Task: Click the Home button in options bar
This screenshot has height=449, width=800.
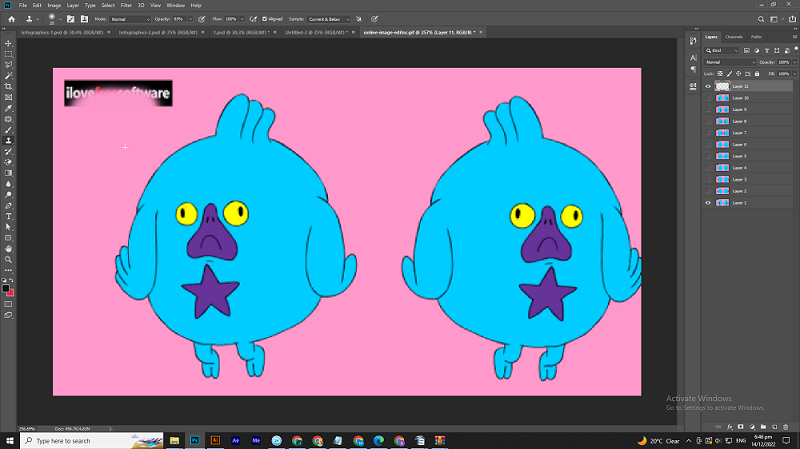Action: point(11,19)
